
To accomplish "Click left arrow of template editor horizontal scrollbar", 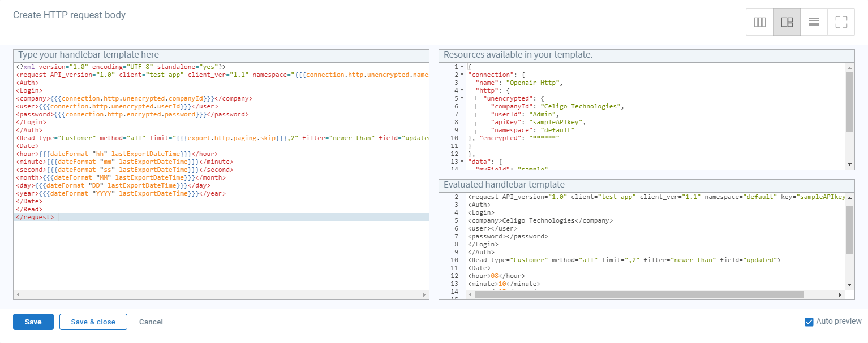I will 18,295.
